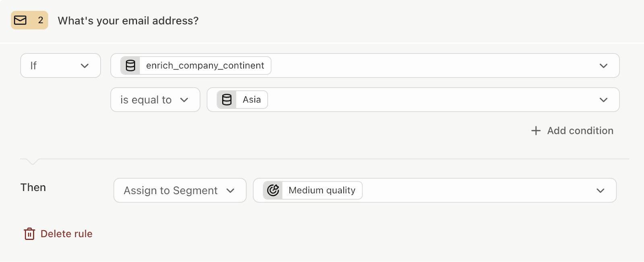Open the If condition dropdown
The image size is (644, 262).
coord(60,65)
